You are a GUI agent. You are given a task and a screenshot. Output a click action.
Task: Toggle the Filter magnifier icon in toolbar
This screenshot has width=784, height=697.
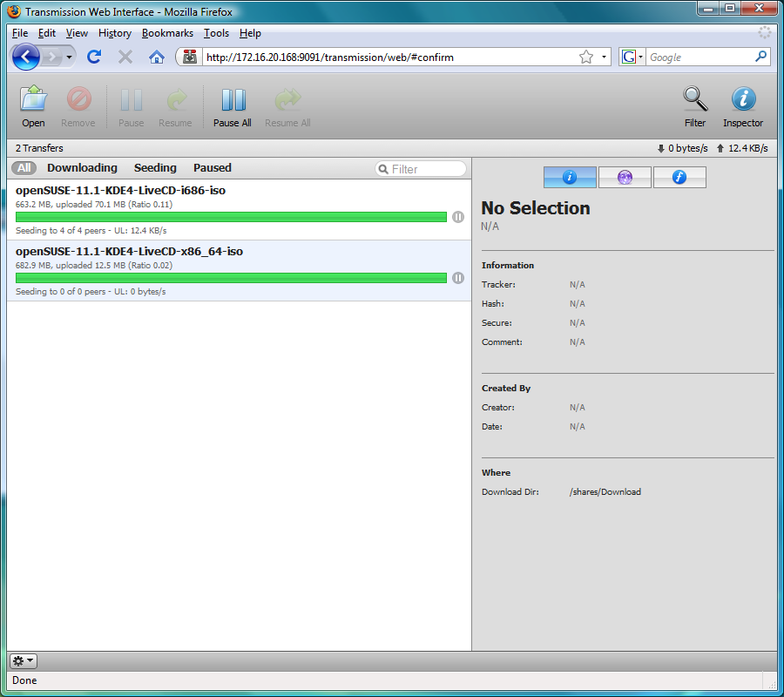pyautogui.click(x=695, y=106)
